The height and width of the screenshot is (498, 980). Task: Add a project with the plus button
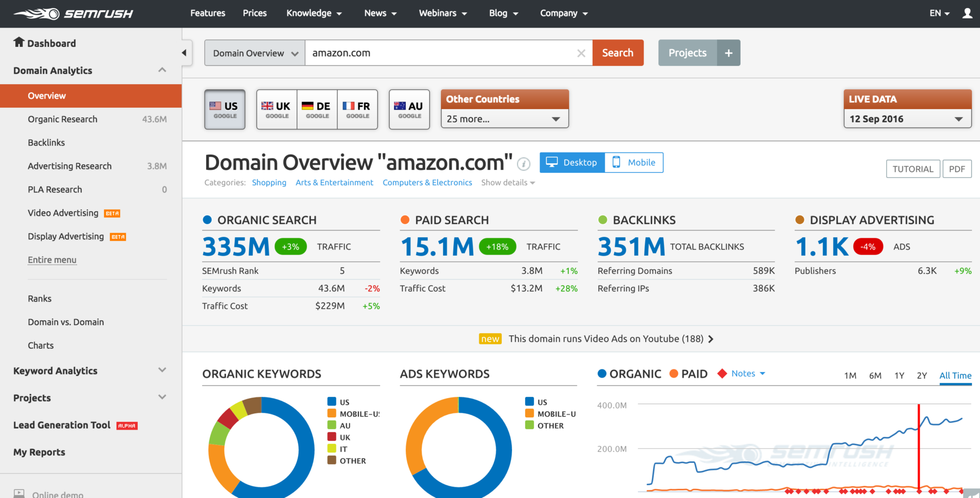(728, 53)
